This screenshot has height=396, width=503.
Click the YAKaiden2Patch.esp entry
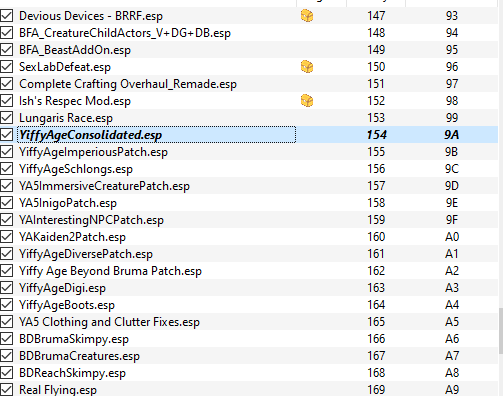(x=72, y=237)
